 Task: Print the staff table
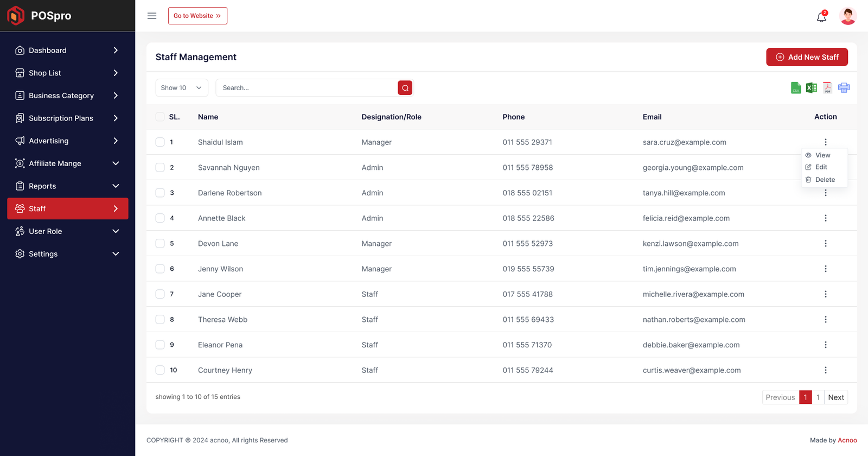click(x=844, y=88)
